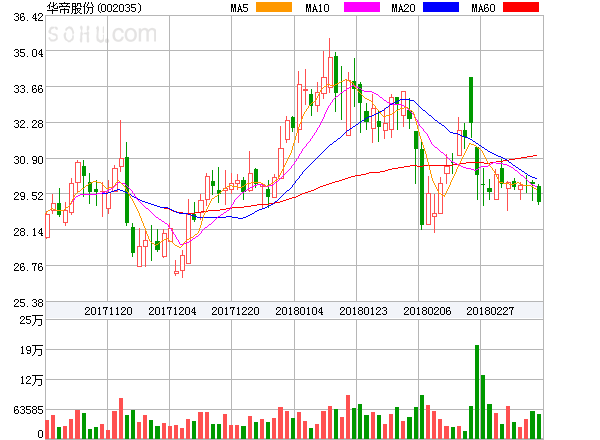The image size is (600, 440).
Task: Click the 19万 volume axis label
Action: [31, 350]
